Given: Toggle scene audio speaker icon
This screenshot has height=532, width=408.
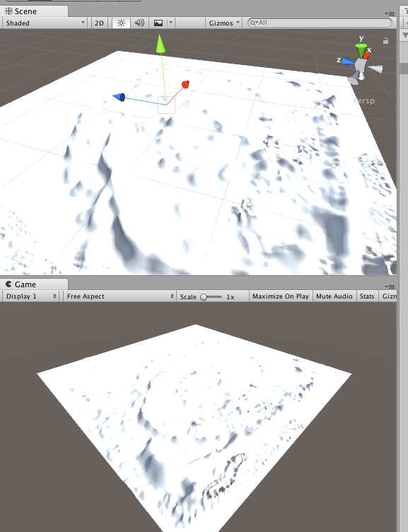Looking at the screenshot, I should click(x=139, y=23).
